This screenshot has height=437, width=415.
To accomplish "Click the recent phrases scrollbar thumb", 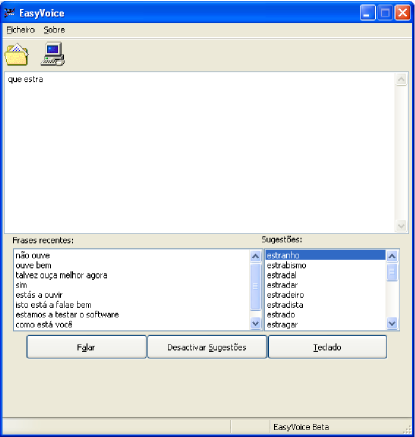I will tap(256, 287).
